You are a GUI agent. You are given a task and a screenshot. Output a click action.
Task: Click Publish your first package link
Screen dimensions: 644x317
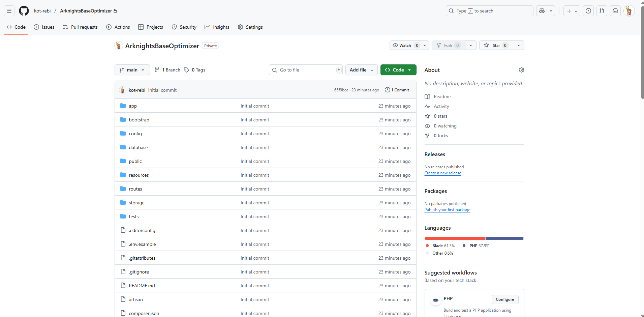coord(447,210)
